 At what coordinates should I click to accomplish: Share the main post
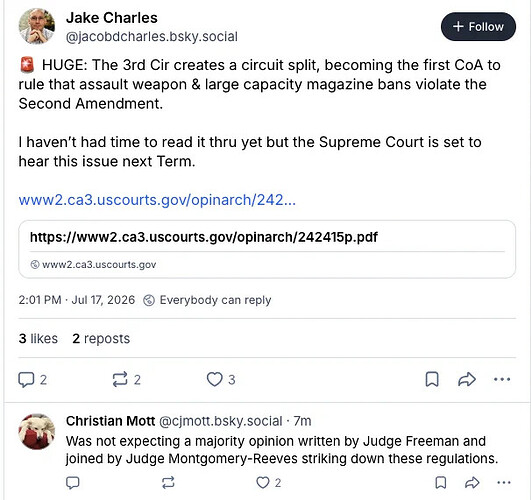[467, 379]
